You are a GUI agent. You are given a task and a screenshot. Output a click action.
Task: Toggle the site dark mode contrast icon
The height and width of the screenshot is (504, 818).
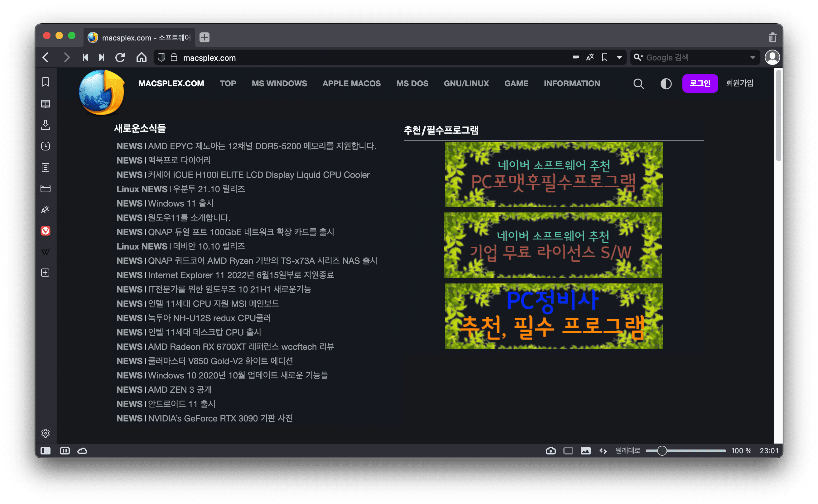coord(666,83)
